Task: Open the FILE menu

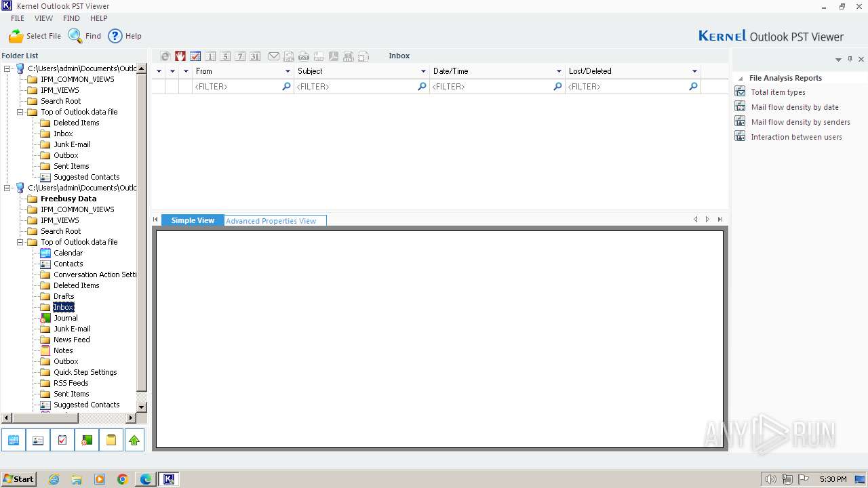Action: pos(18,18)
